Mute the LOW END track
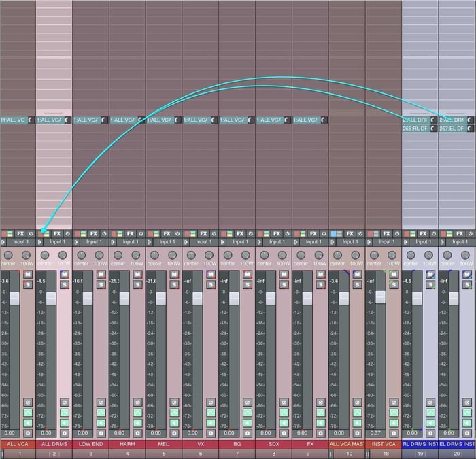 [101, 275]
